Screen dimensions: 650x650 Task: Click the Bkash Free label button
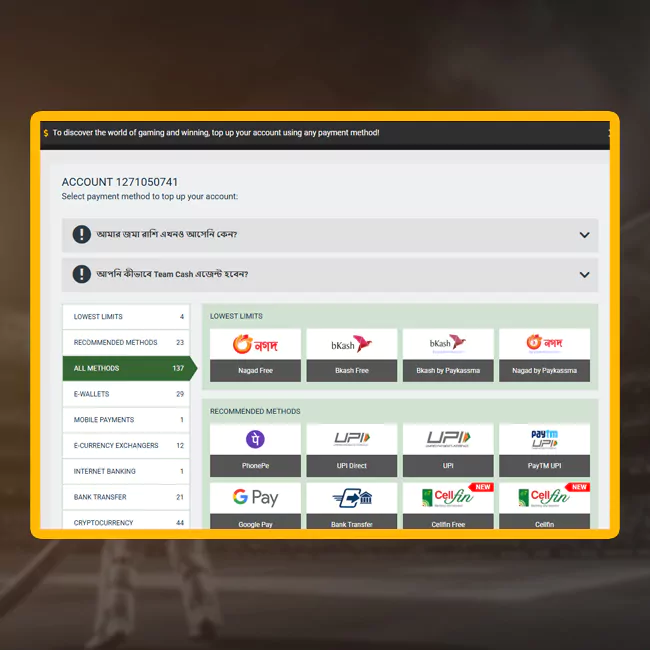[x=352, y=371]
